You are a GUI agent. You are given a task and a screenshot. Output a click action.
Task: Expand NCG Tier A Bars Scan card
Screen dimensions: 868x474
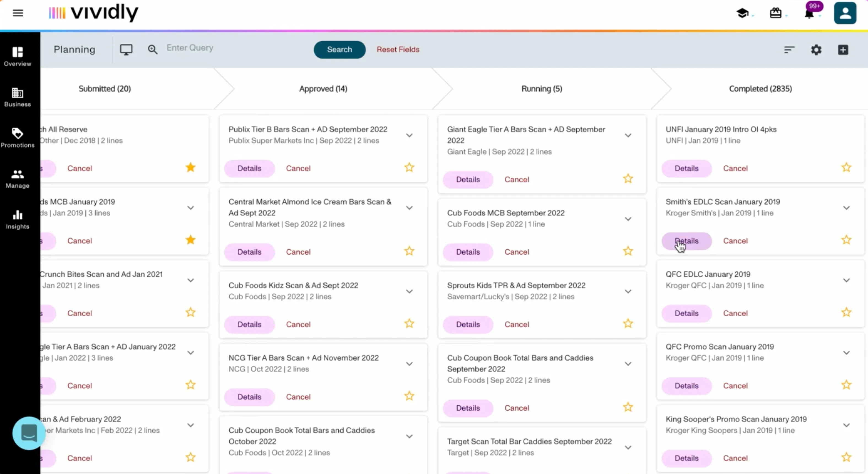[x=409, y=364]
